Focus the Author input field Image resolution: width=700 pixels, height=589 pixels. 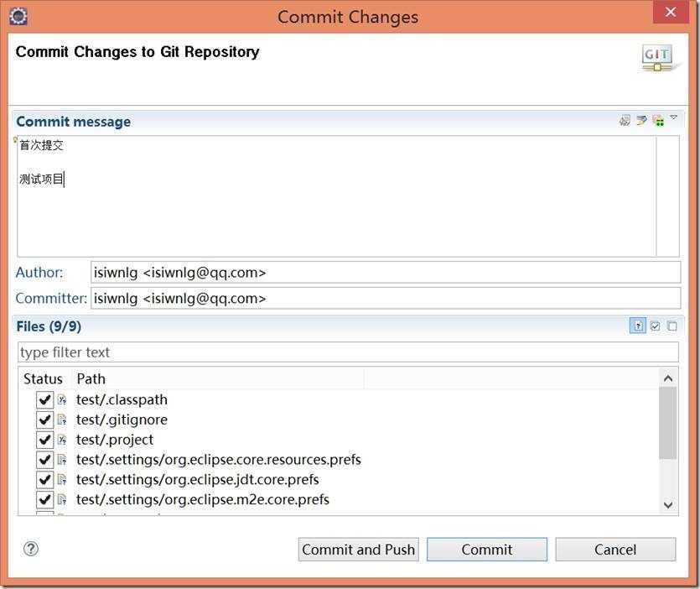[x=386, y=272]
